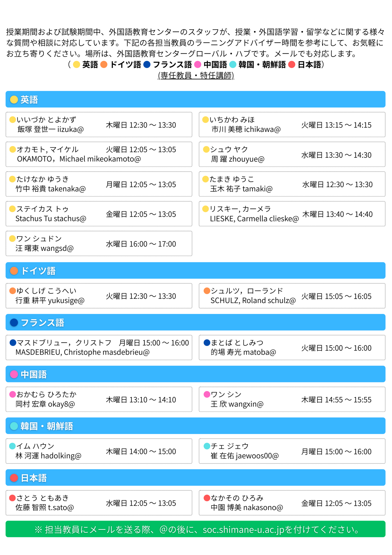Select the 韓国・朝鮮語 section header text
Viewport: 392px width, 555px height.
tap(47, 426)
